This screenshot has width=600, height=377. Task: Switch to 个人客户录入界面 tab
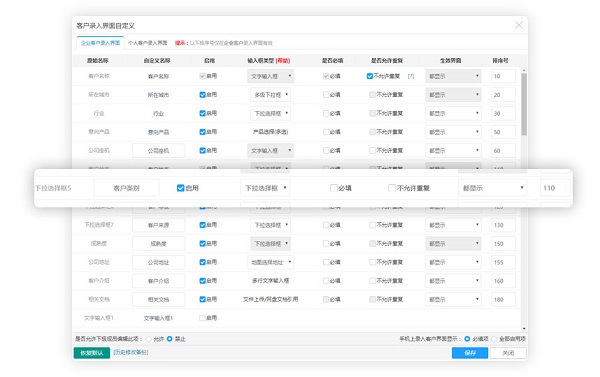coord(148,43)
